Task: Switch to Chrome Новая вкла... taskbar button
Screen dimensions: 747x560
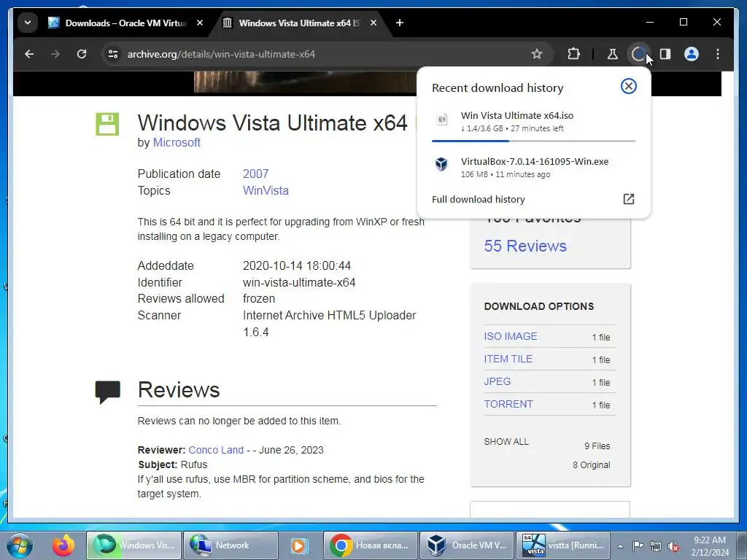Action: click(371, 545)
